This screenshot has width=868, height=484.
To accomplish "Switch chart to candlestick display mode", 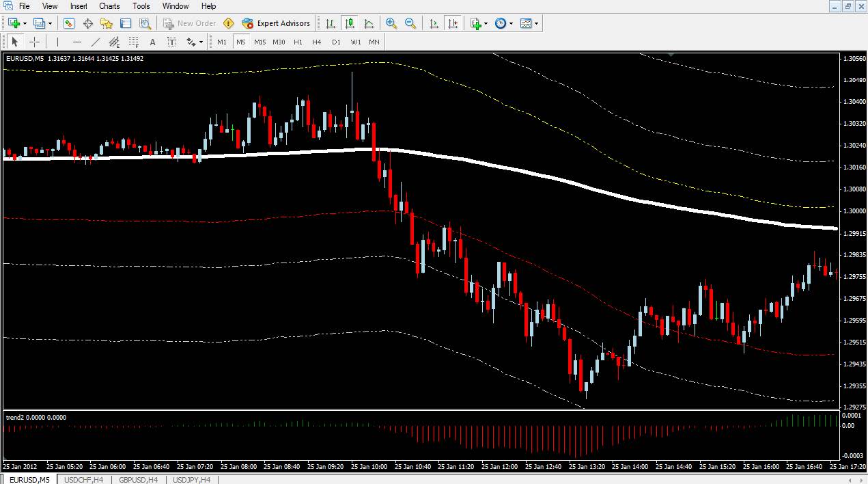I will [x=350, y=23].
